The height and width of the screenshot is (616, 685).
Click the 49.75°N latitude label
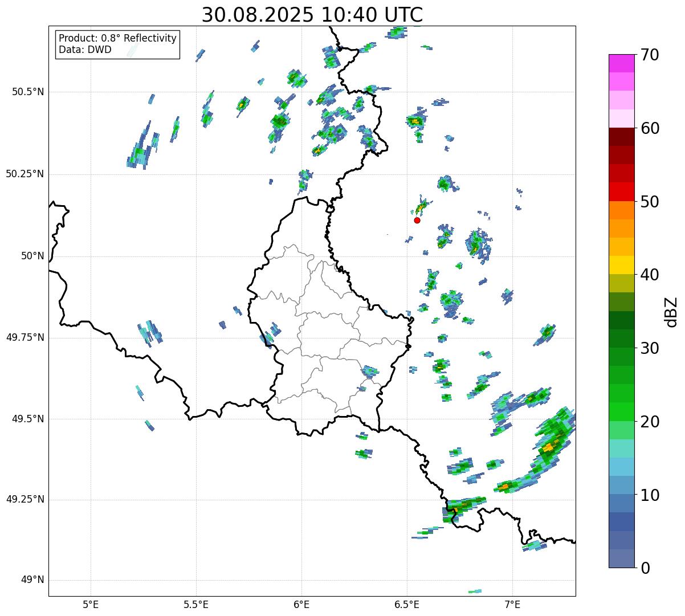25,337
